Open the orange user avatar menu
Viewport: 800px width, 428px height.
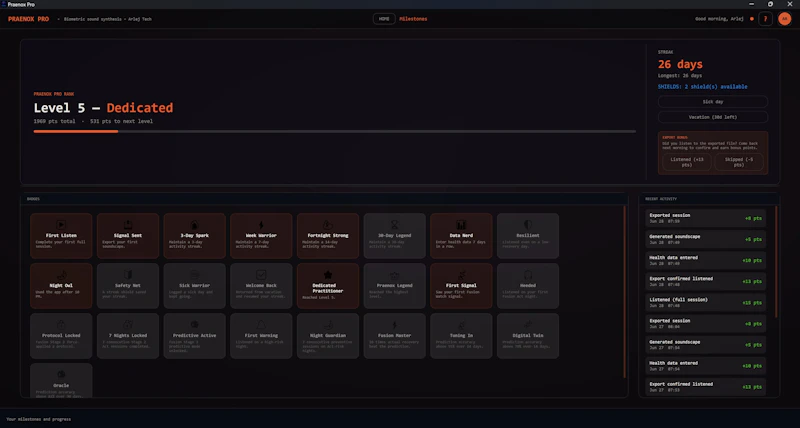pyautogui.click(x=784, y=19)
